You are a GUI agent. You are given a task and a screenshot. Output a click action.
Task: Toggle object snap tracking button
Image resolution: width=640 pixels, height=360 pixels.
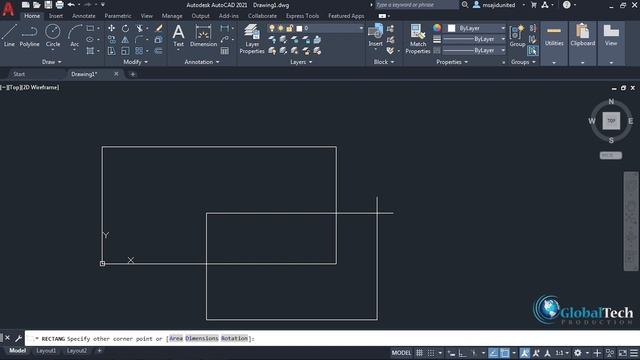(493, 353)
